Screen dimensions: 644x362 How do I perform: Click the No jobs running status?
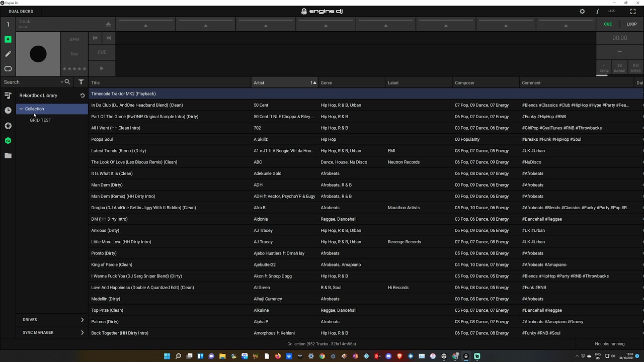pyautogui.click(x=610, y=344)
